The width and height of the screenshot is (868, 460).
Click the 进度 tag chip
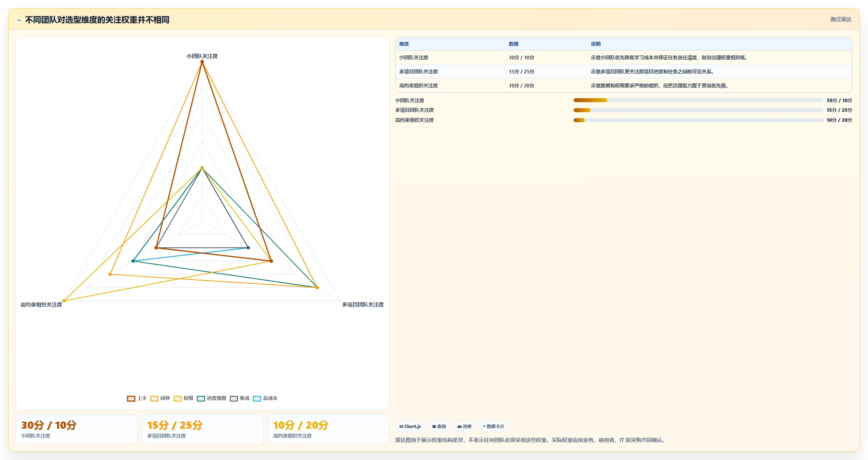click(464, 426)
